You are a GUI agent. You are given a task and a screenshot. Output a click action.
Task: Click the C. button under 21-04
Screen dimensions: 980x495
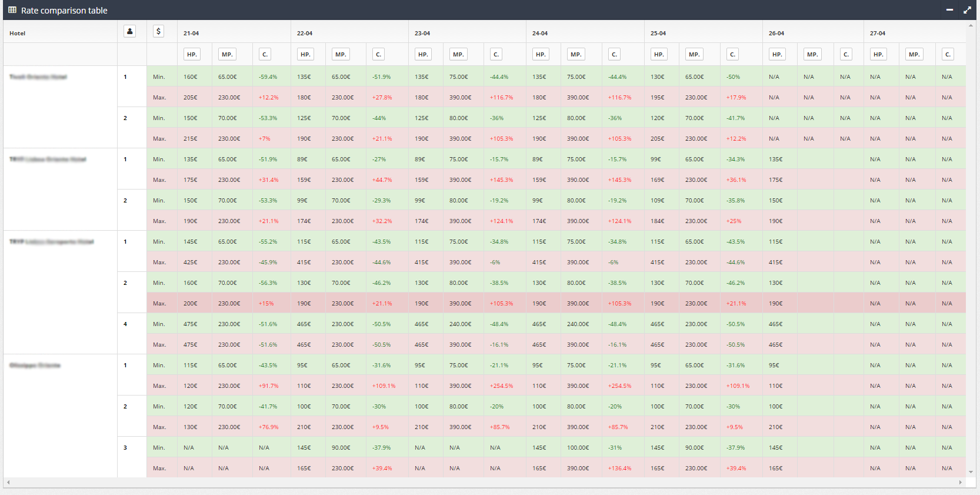[x=265, y=54]
